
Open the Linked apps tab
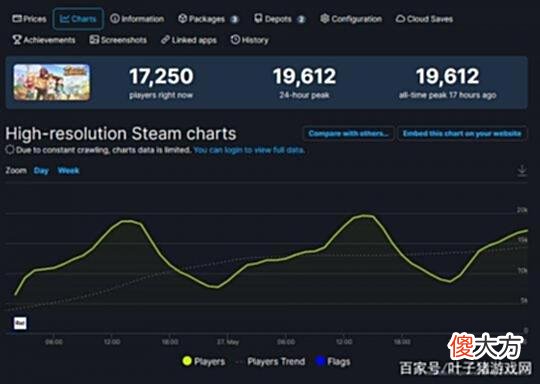click(189, 40)
